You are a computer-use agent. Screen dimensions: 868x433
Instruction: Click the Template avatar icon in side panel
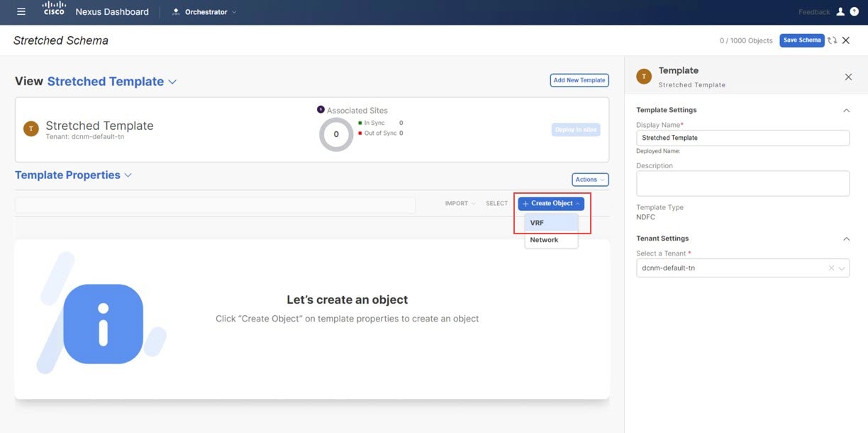pos(644,77)
